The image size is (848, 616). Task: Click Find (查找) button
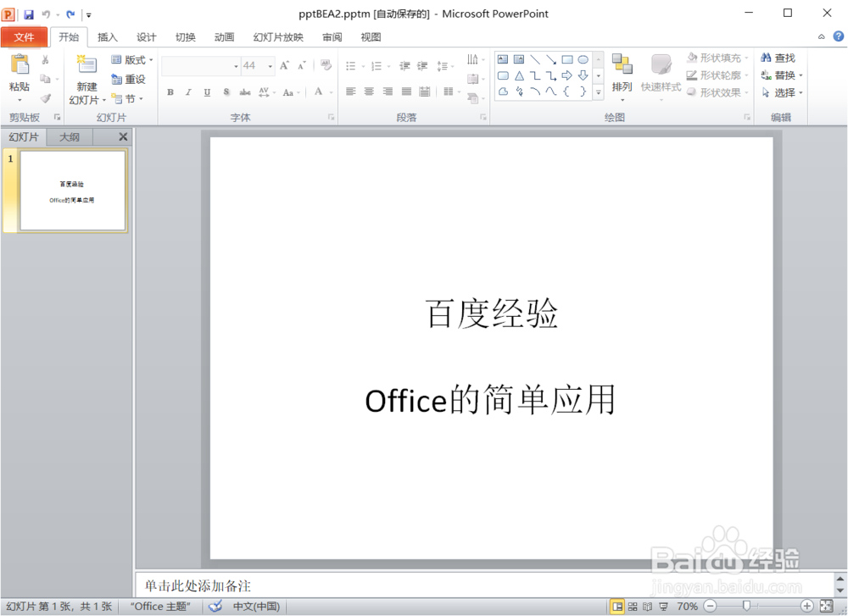click(x=778, y=58)
